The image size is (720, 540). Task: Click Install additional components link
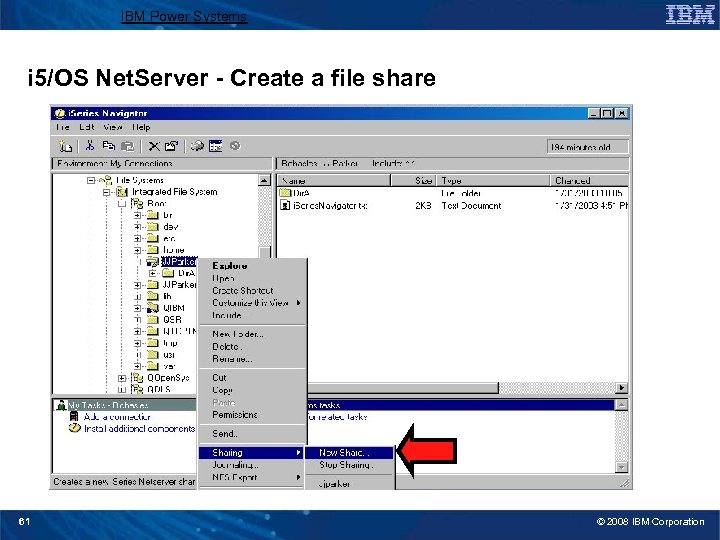tap(139, 429)
